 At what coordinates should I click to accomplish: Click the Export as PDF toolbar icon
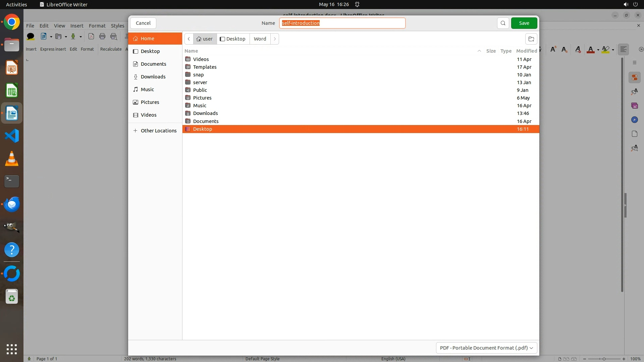pos(91,37)
